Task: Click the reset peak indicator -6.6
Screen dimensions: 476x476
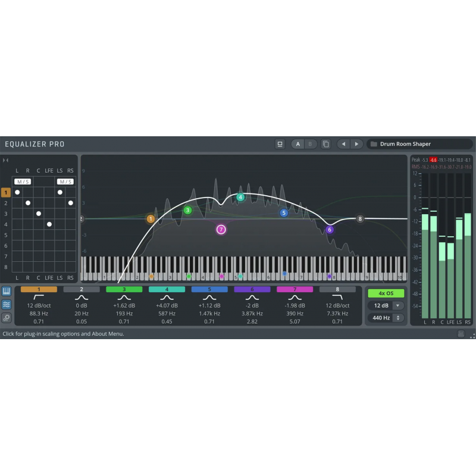Action: tap(433, 159)
